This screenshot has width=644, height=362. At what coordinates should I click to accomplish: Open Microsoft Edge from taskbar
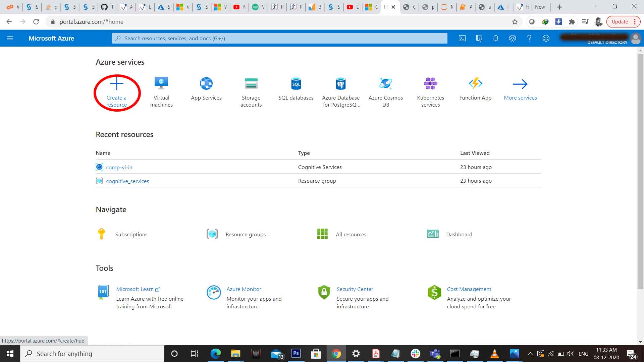(x=215, y=354)
